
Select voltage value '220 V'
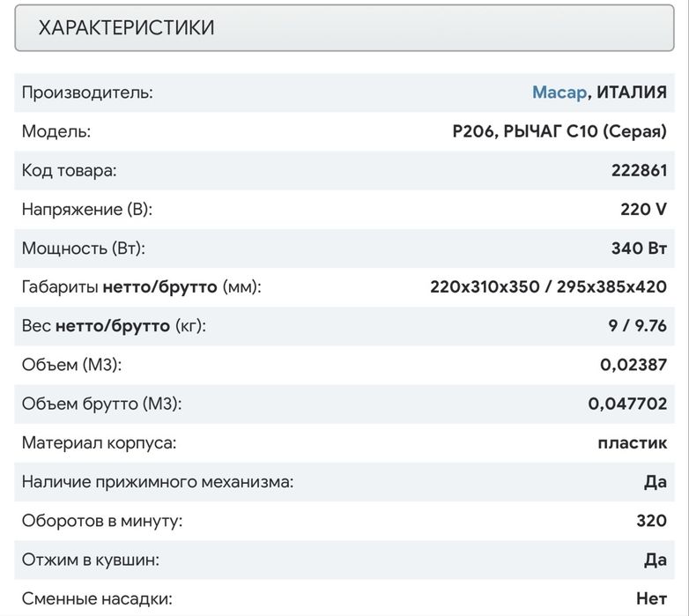(643, 209)
